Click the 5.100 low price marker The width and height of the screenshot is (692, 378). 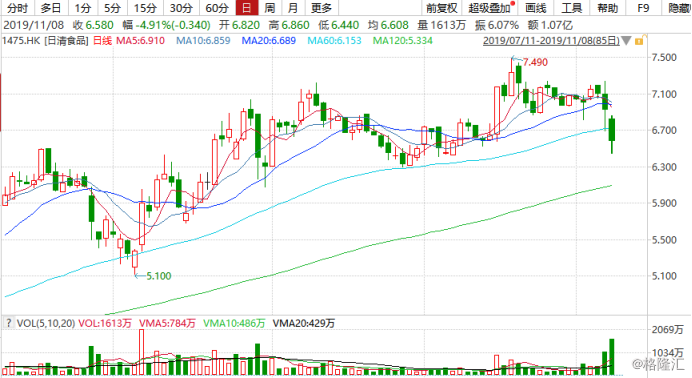[x=158, y=276]
